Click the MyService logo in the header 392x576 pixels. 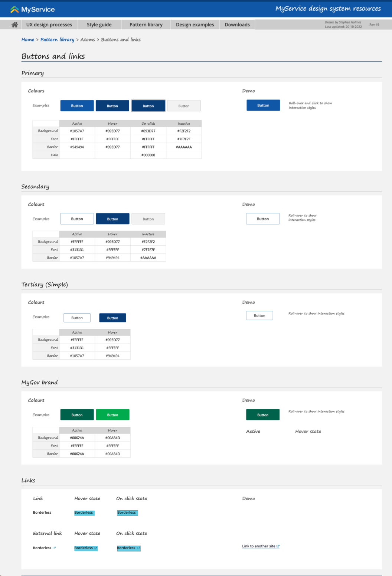click(32, 10)
